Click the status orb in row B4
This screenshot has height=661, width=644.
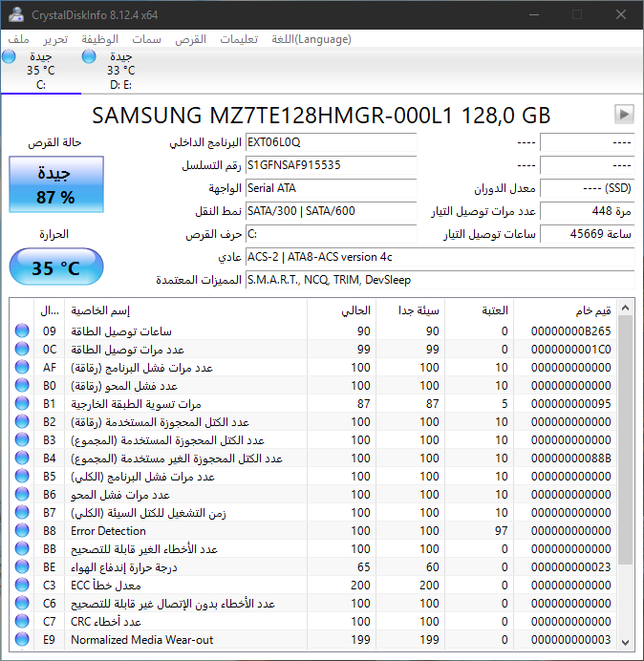click(22, 458)
